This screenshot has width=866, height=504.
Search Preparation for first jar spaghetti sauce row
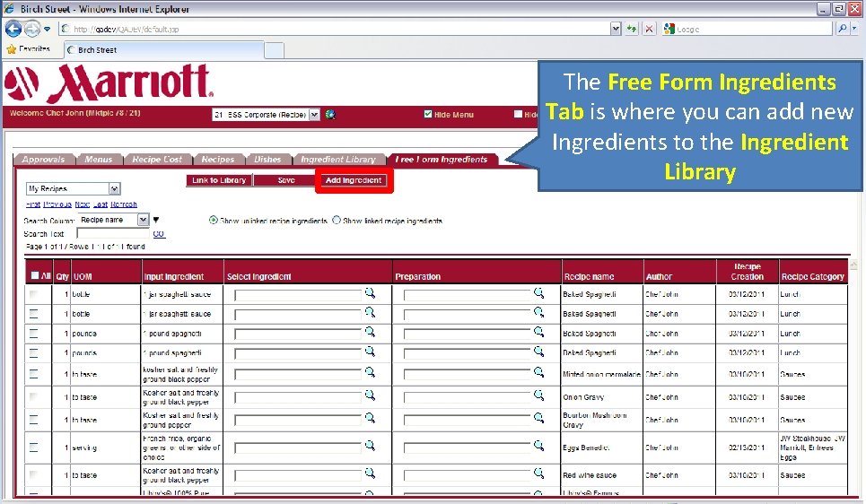[x=539, y=293]
